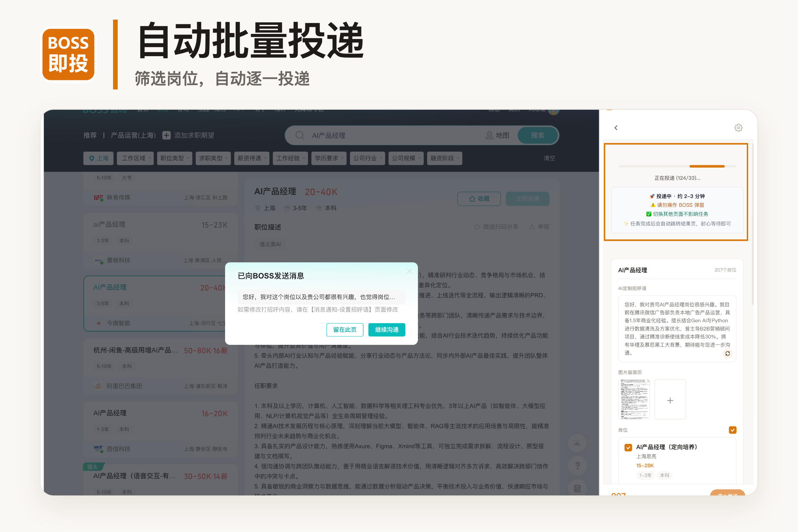Expand the 公司规模 filter dropdown
798x532 pixels.
coord(406,158)
